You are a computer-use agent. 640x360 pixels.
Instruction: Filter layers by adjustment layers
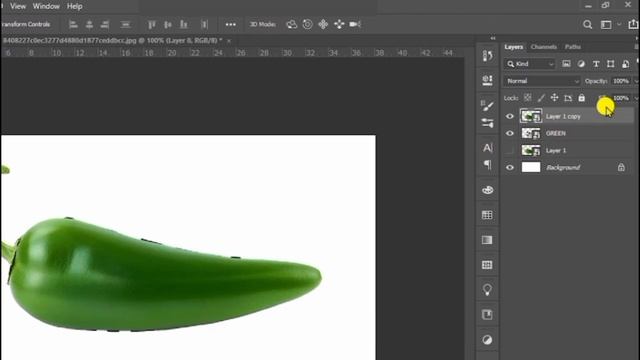pyautogui.click(x=581, y=64)
